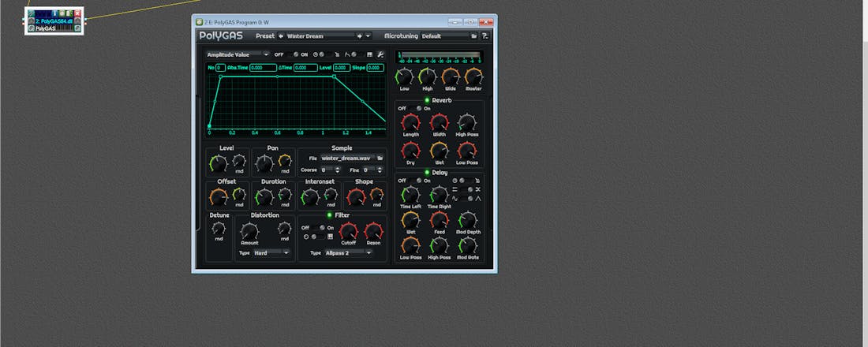Toggle the envelope OFF/ON switch
Screen dimensions: 868x347
point(292,54)
